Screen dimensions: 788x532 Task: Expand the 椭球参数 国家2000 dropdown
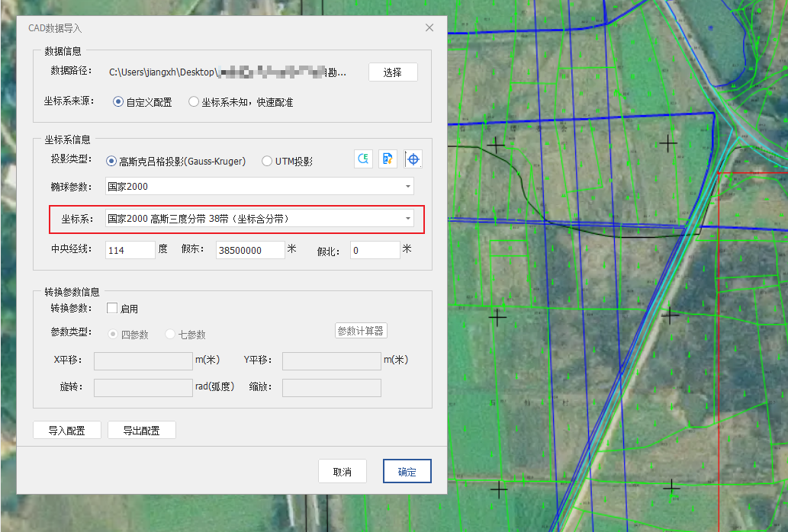click(x=408, y=187)
